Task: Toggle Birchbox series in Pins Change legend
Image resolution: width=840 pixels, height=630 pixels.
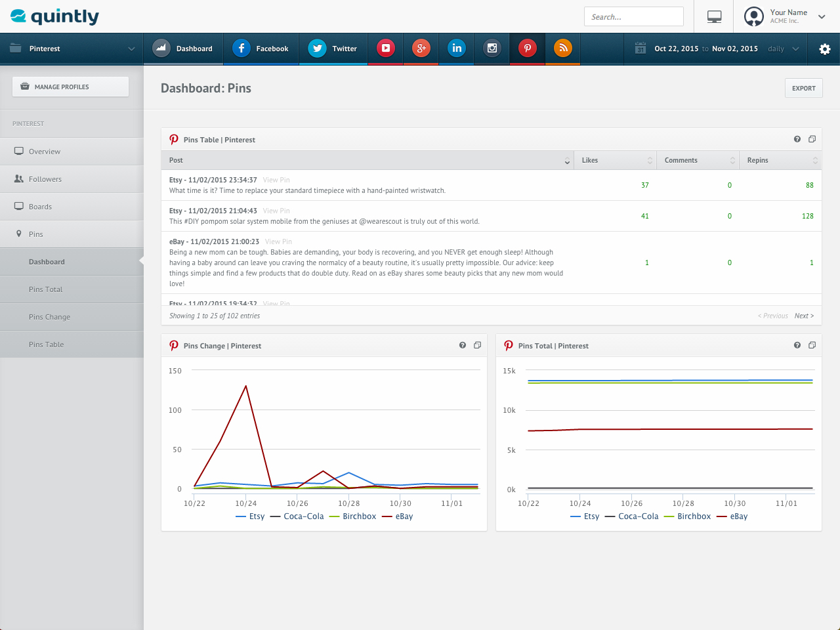Action: point(352,516)
